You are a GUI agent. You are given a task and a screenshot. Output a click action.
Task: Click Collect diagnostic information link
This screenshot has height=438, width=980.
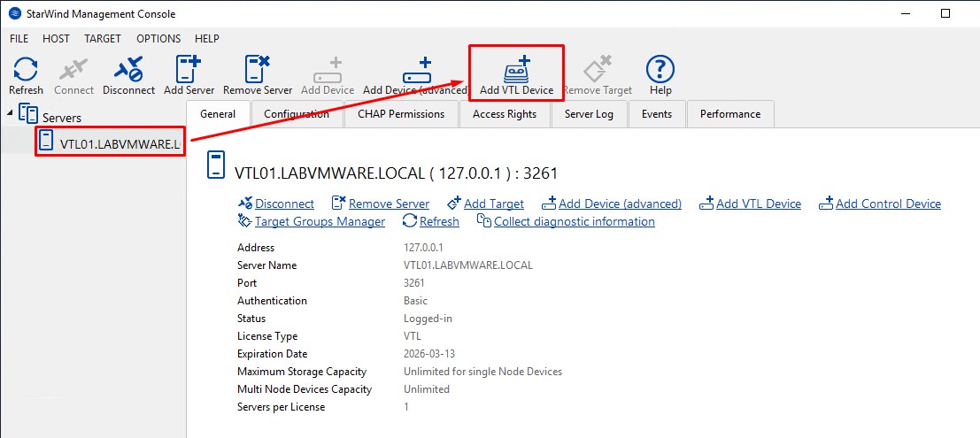pos(574,221)
